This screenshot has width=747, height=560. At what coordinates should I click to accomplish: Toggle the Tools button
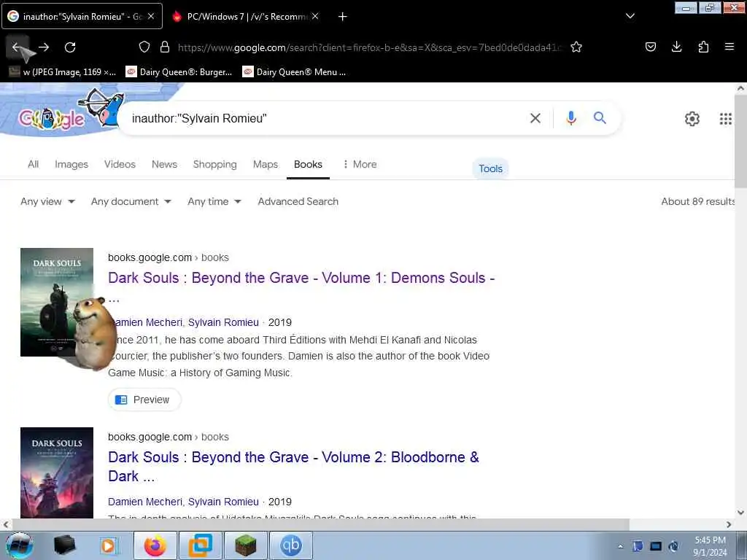(x=491, y=168)
